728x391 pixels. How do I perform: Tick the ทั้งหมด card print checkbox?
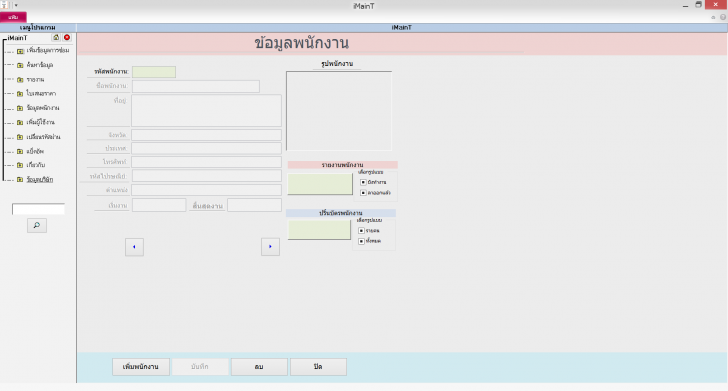(x=361, y=241)
